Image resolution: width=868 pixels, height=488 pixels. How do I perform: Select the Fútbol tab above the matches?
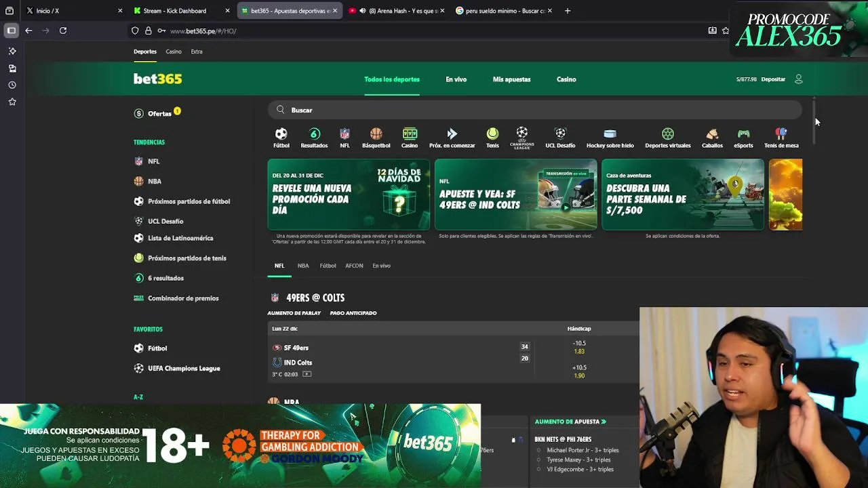328,266
